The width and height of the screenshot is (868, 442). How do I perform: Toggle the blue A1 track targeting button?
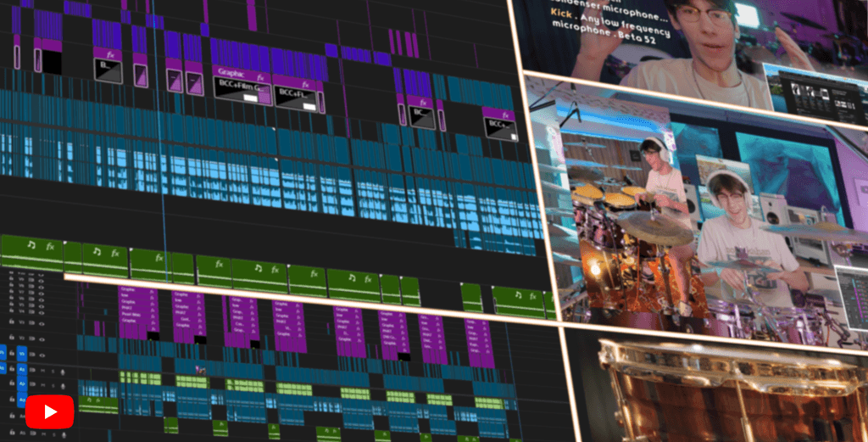22,369
